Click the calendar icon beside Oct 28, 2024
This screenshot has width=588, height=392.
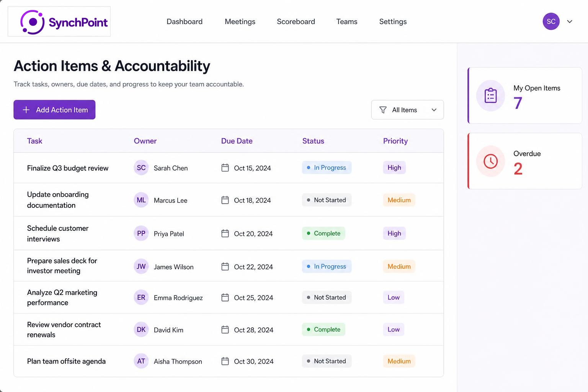point(225,330)
